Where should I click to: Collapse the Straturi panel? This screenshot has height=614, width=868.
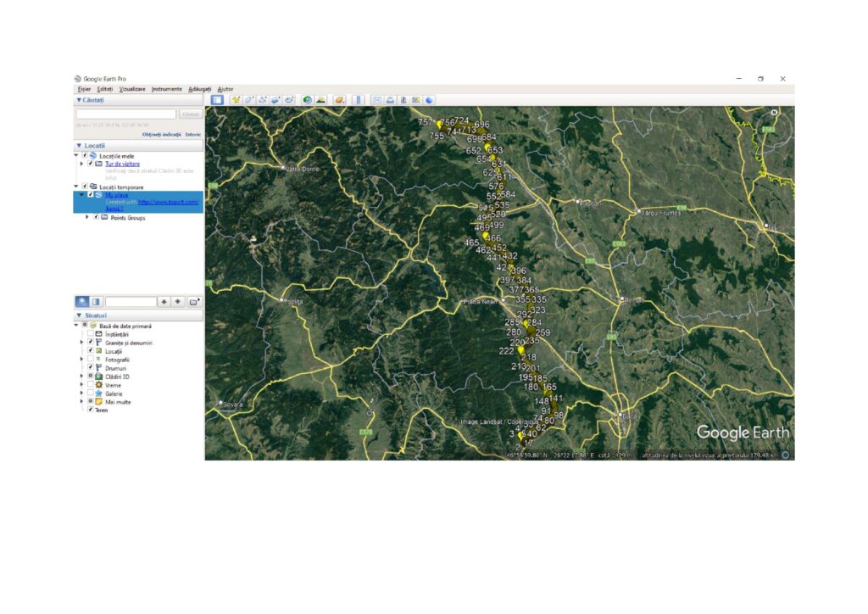pos(79,315)
